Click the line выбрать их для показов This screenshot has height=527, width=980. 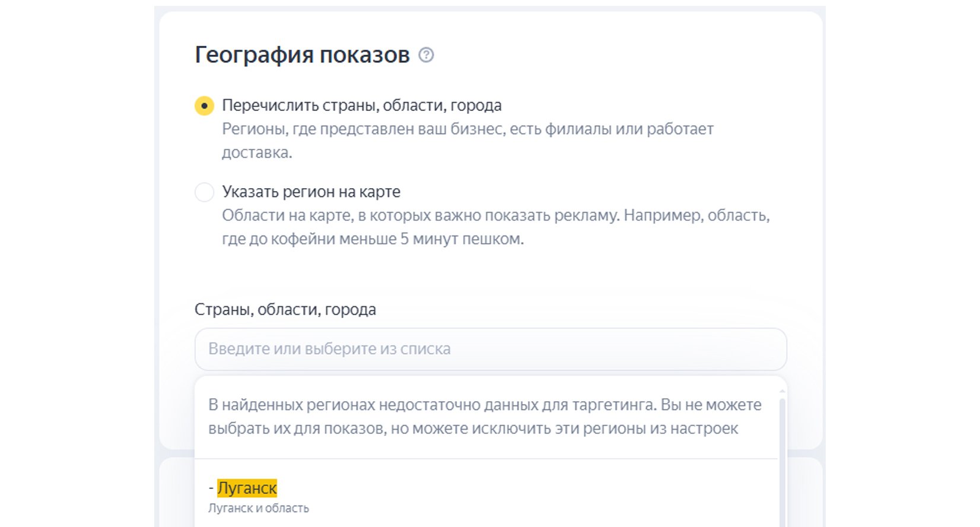pyautogui.click(x=473, y=428)
